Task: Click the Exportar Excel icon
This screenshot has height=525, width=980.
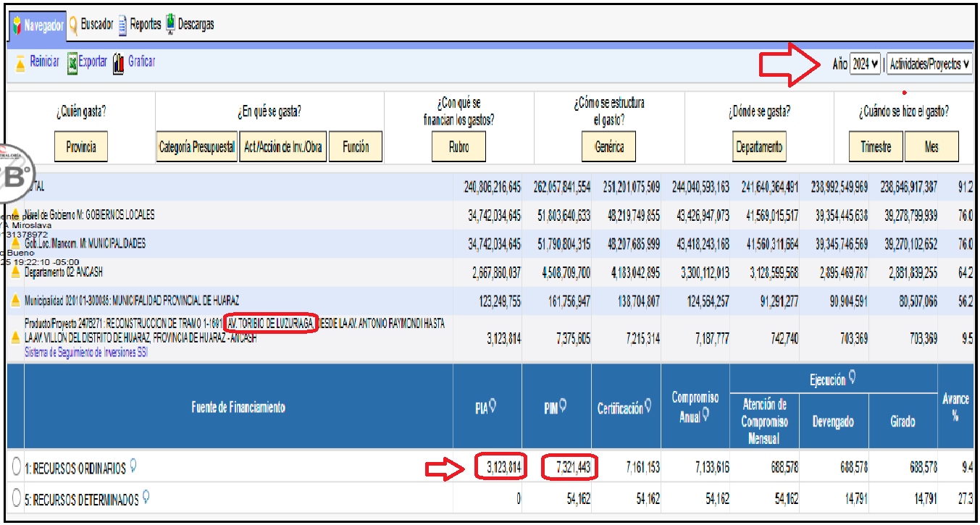Action: point(72,63)
